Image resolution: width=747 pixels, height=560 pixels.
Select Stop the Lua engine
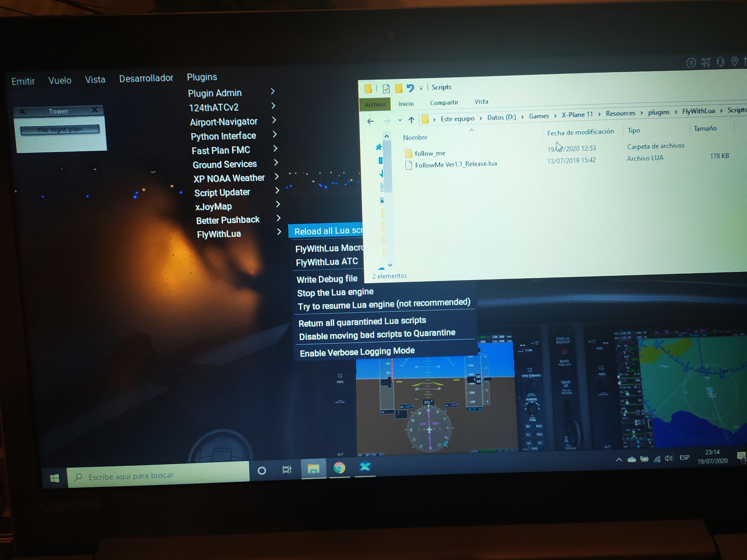coord(335,292)
